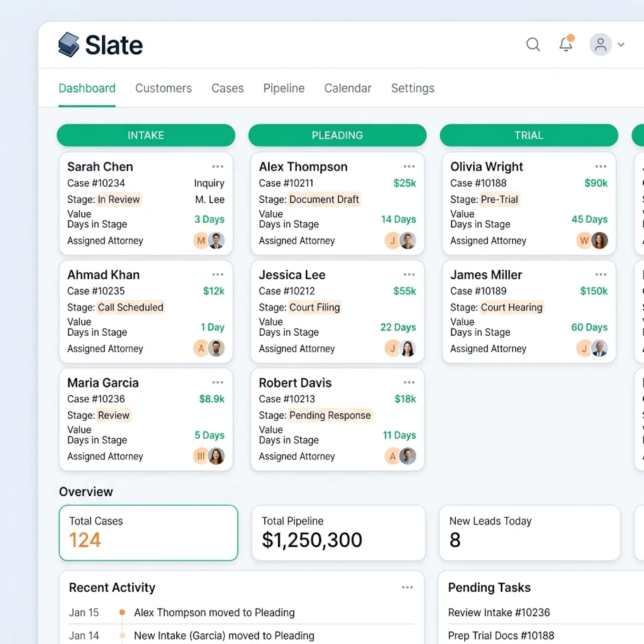The image size is (644, 644).
Task: Click Robert Davis's attorney photo avatar
Action: click(408, 456)
